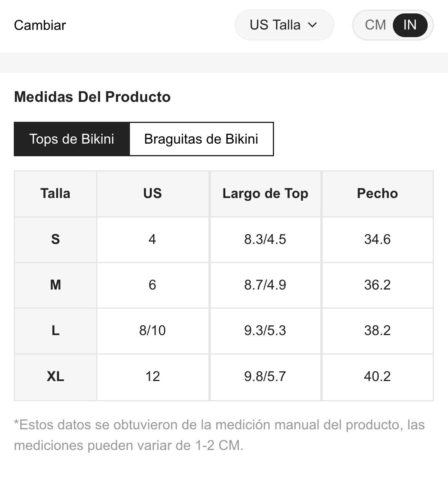Click the 9.8/5.7 top length cell
The image size is (448, 481).
point(265,377)
